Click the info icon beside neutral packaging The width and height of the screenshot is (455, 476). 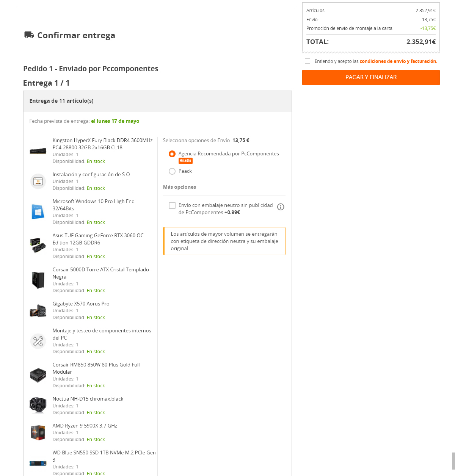pyautogui.click(x=281, y=207)
